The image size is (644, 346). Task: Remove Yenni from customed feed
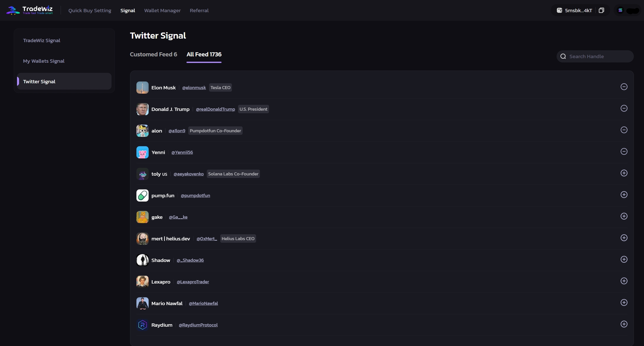[624, 151]
